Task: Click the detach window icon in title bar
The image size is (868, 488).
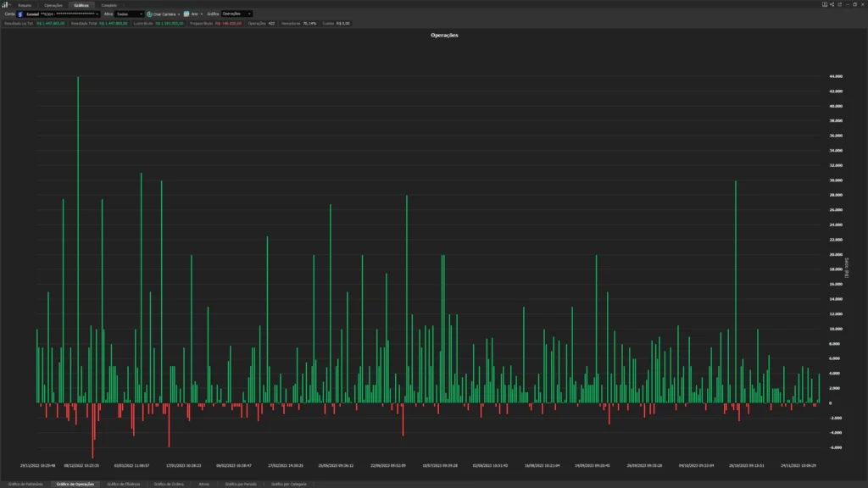Action: (839, 4)
